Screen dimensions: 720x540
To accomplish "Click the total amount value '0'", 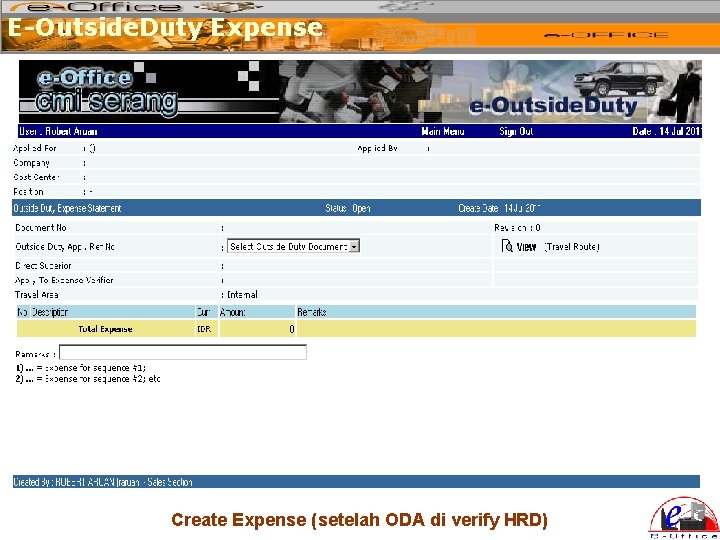I will [x=292, y=329].
